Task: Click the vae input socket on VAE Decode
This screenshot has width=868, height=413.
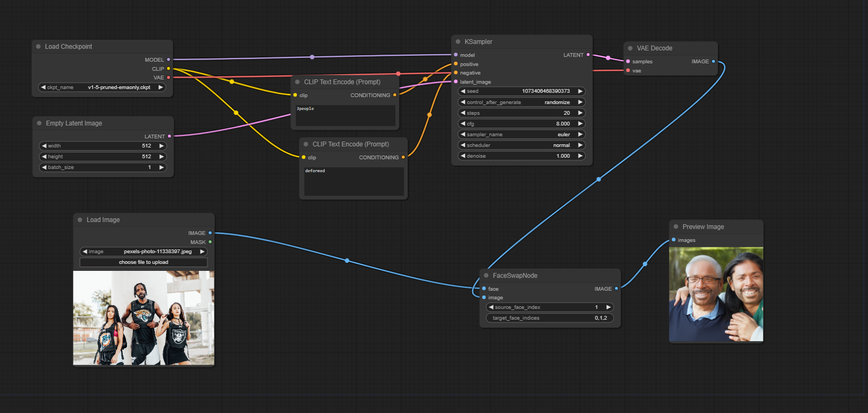Action: pos(628,70)
